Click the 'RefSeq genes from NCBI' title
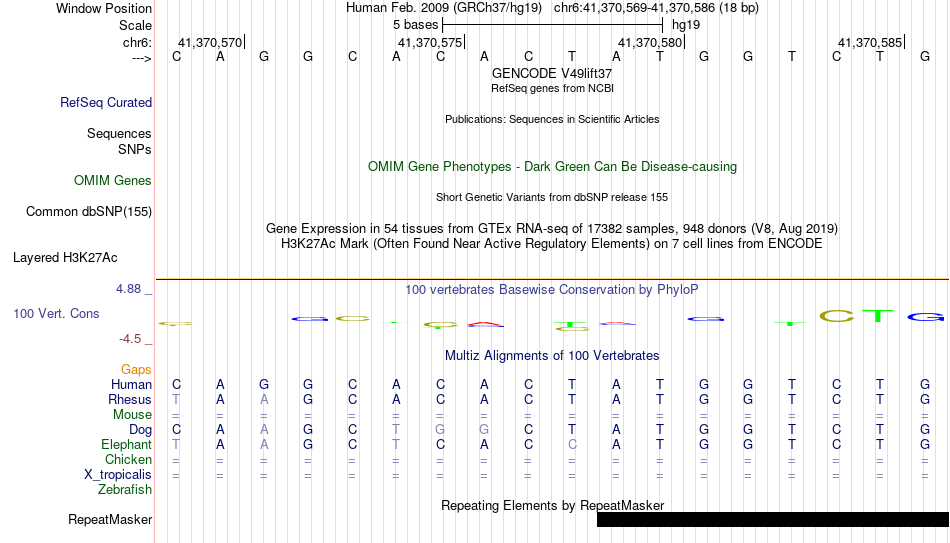The image size is (950, 543). coord(552,88)
